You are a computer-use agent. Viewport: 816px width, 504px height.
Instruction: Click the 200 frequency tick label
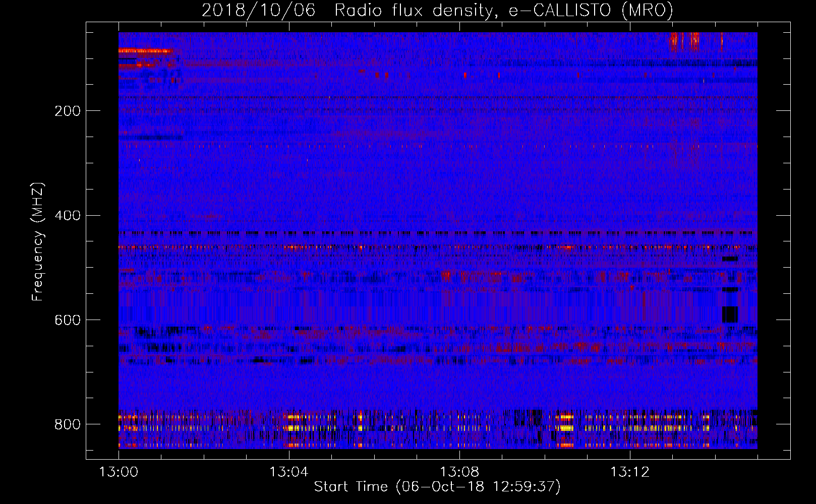click(x=68, y=111)
